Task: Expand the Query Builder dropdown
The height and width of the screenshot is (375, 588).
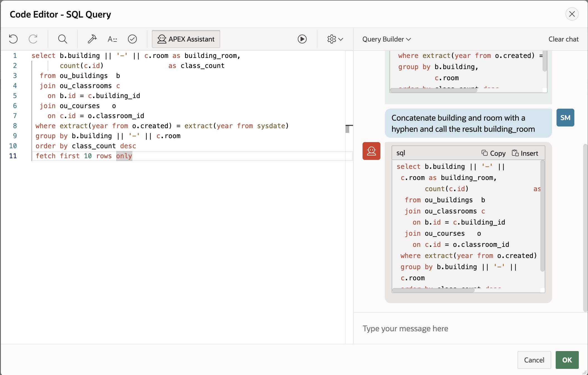Action: click(x=386, y=39)
